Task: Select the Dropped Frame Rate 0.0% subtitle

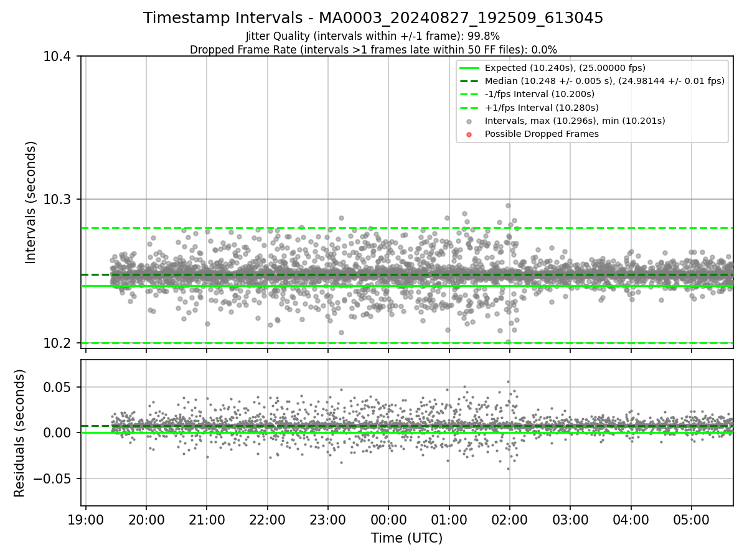Action: 373,50
